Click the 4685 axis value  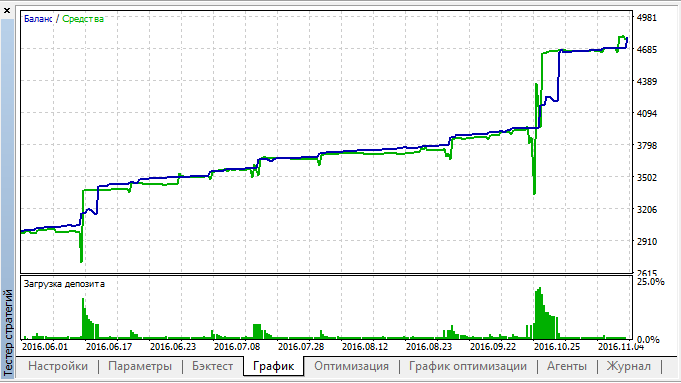coord(647,50)
